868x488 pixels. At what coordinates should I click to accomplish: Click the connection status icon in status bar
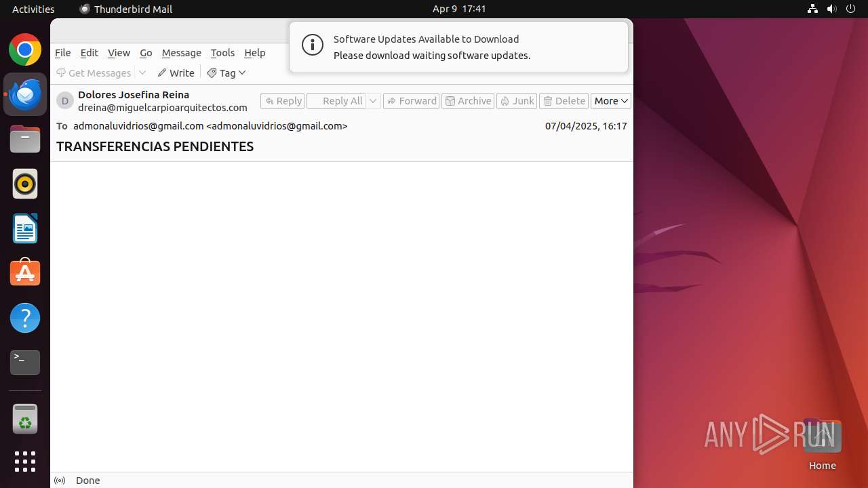[60, 481]
